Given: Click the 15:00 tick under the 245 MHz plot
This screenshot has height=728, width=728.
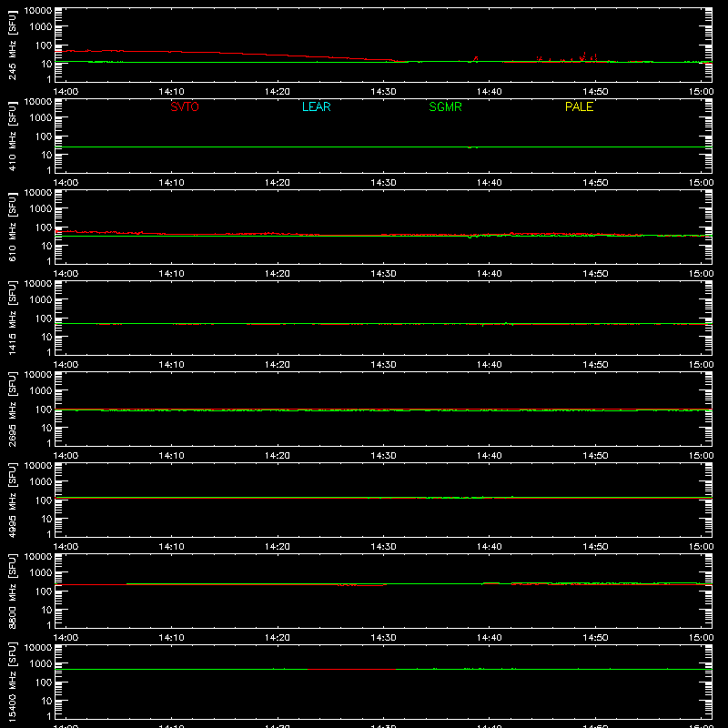Looking at the screenshot, I should 701,92.
